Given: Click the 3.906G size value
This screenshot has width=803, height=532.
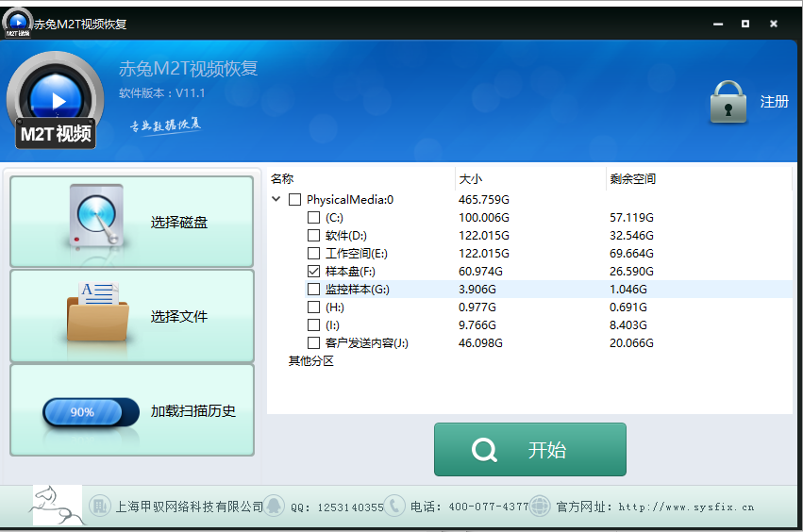Looking at the screenshot, I should (x=477, y=290).
